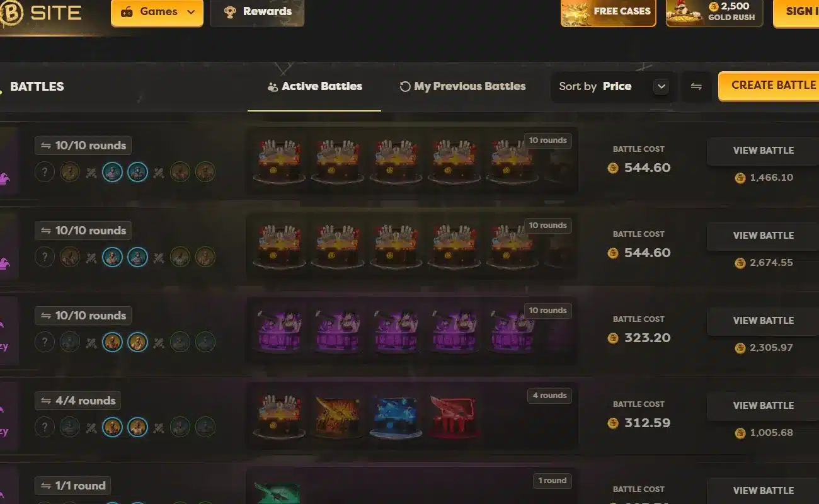Image resolution: width=819 pixels, height=504 pixels.
Task: Click the gold coin icon beside 323.20
Action: point(612,338)
